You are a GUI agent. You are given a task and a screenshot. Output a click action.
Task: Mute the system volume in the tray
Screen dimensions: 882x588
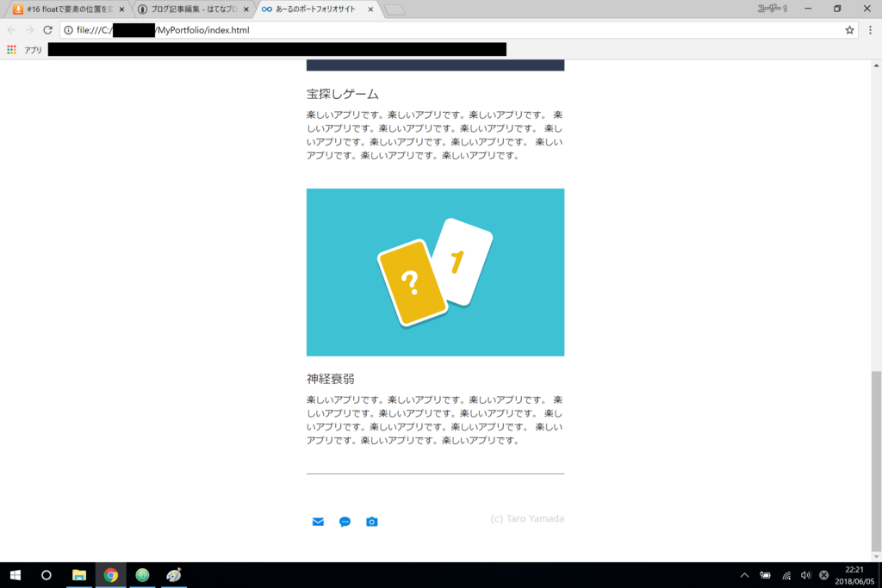click(804, 575)
